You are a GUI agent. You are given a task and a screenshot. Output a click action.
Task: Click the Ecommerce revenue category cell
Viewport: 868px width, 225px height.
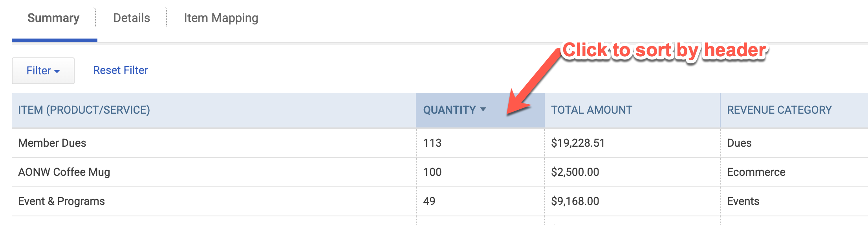756,172
